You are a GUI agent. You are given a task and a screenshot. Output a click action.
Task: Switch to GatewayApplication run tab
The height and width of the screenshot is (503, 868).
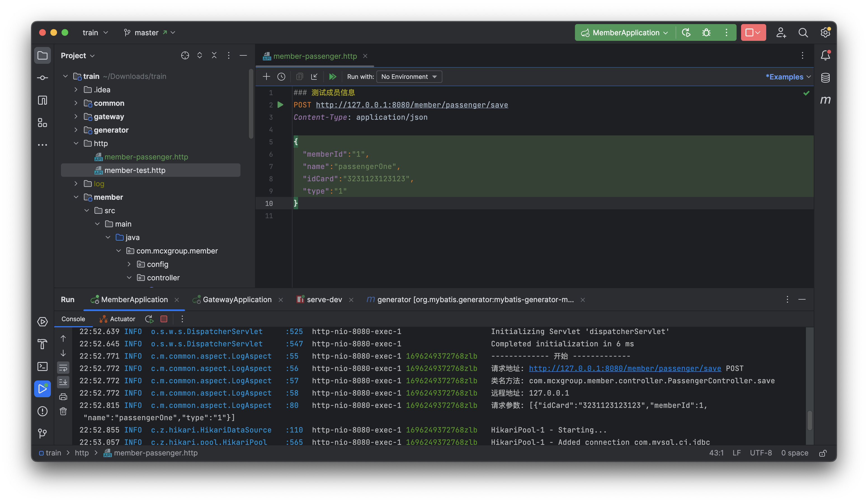click(237, 300)
